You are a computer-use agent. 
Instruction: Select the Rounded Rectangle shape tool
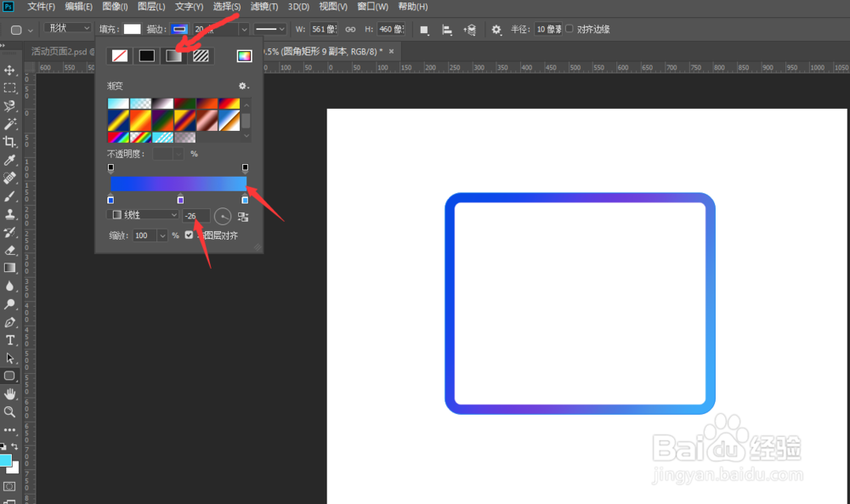(x=9, y=376)
